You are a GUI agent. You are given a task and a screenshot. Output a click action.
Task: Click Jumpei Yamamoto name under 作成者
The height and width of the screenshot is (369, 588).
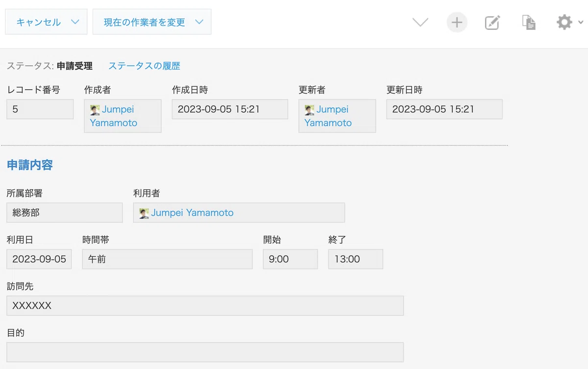tap(114, 116)
